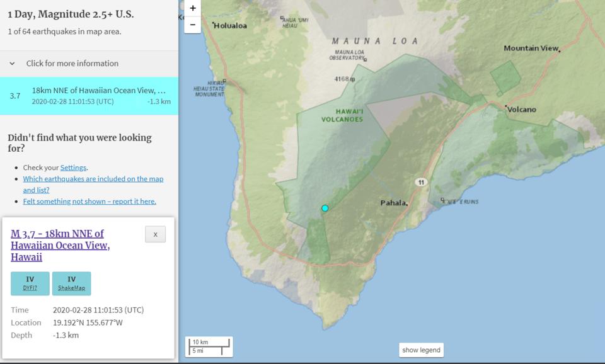Click 'Felt something not shown' report link
The height and width of the screenshot is (364, 605).
(89, 201)
